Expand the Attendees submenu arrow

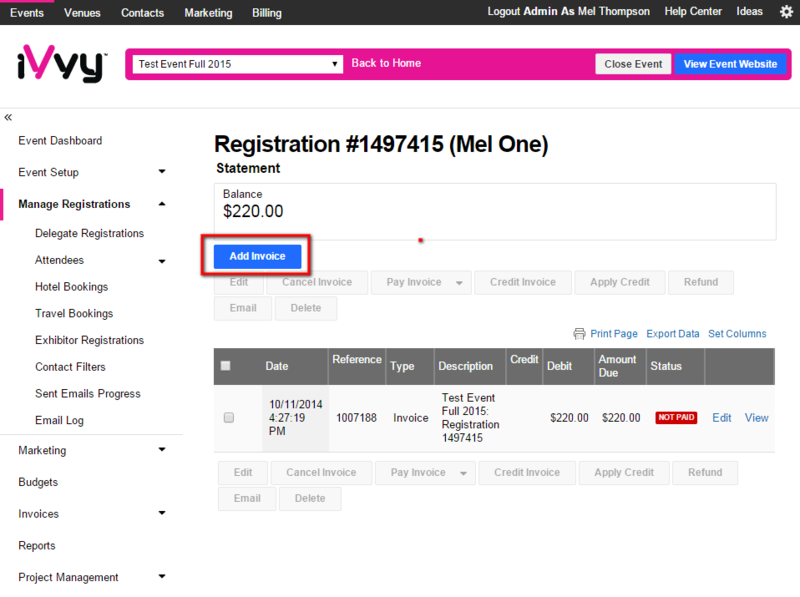click(x=162, y=261)
